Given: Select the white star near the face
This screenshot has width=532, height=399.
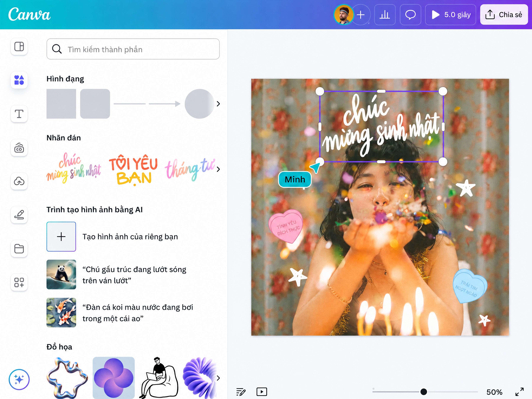Looking at the screenshot, I should 466,188.
